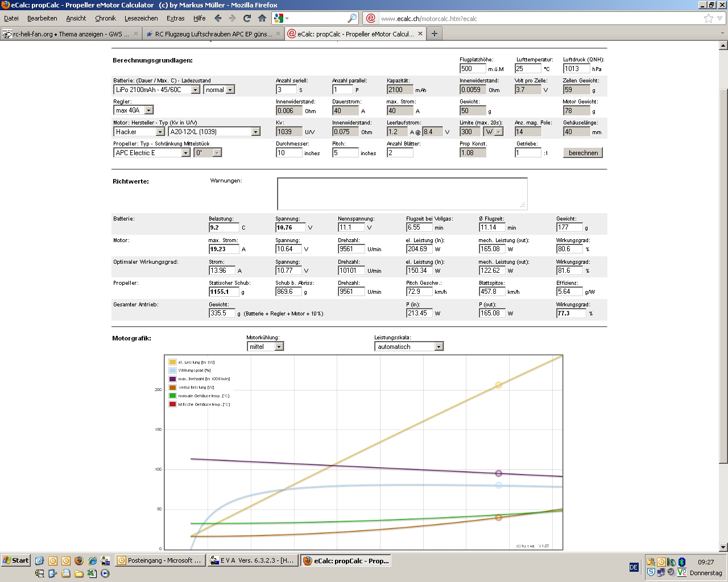The width and height of the screenshot is (728, 582).
Task: Open the Firefox home page icon
Action: point(262,18)
